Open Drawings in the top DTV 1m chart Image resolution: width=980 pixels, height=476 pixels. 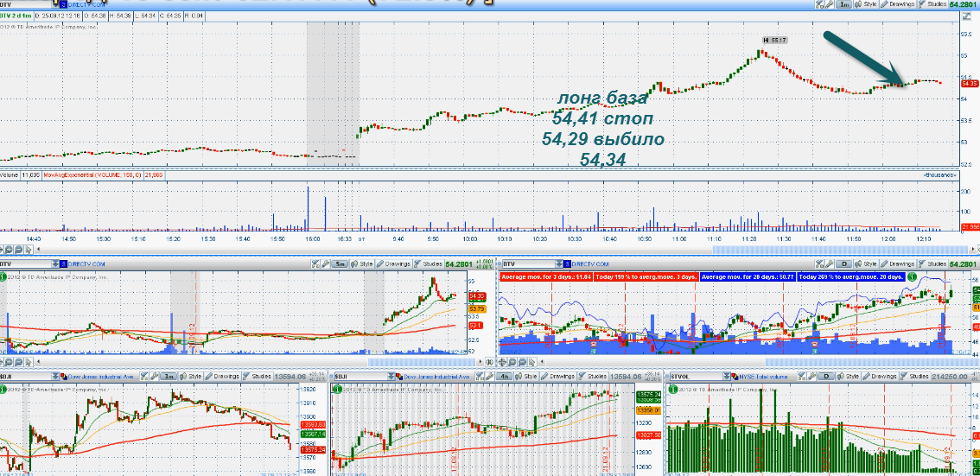pos(897,3)
